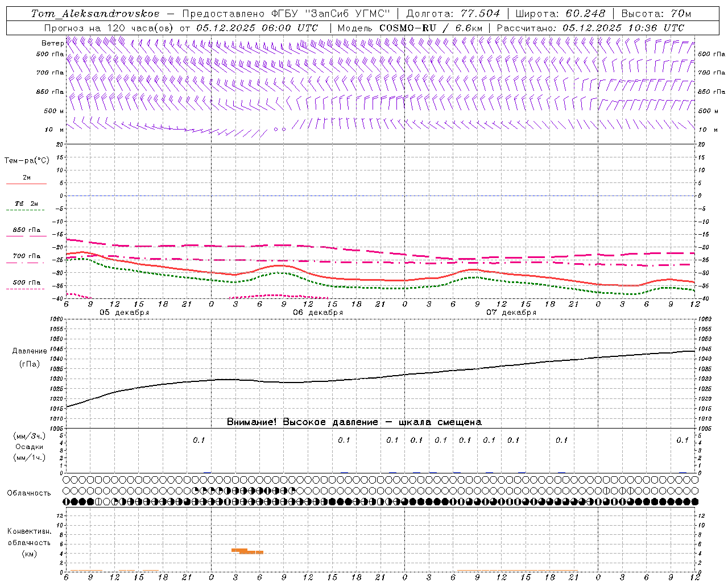This screenshot has width=728, height=582.
Task: Click the Тем-ра(°C) panel label
Action: pos(27,161)
